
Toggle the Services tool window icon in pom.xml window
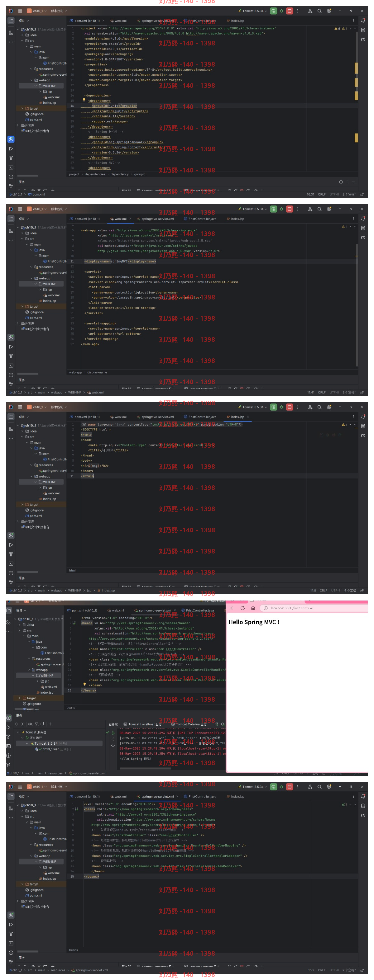(11, 139)
